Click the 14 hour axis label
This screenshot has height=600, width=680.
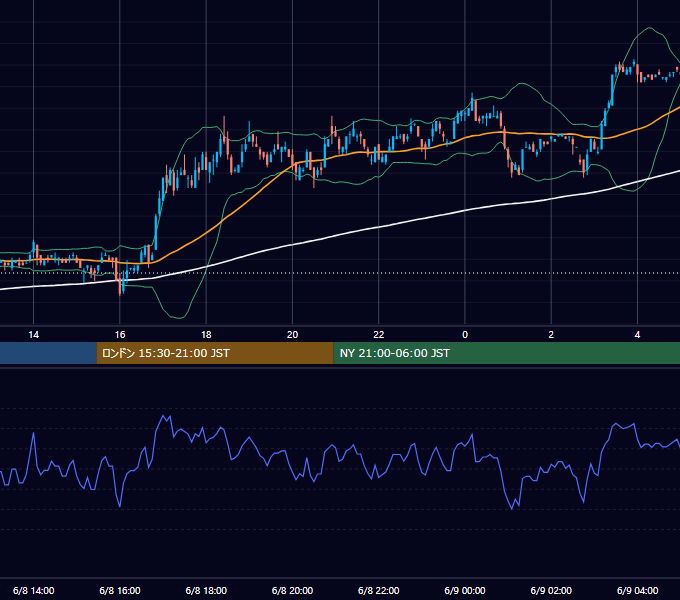pyautogui.click(x=33, y=335)
